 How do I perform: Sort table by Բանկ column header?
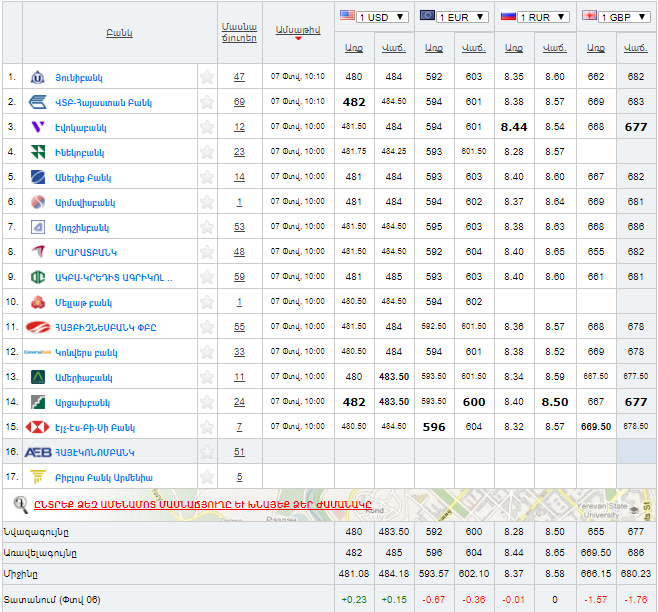[x=119, y=33]
